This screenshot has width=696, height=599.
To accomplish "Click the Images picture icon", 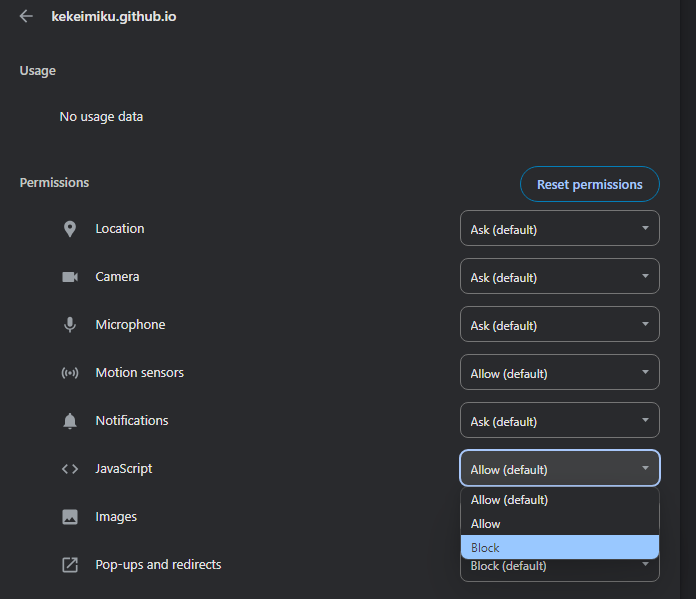I will point(70,517).
